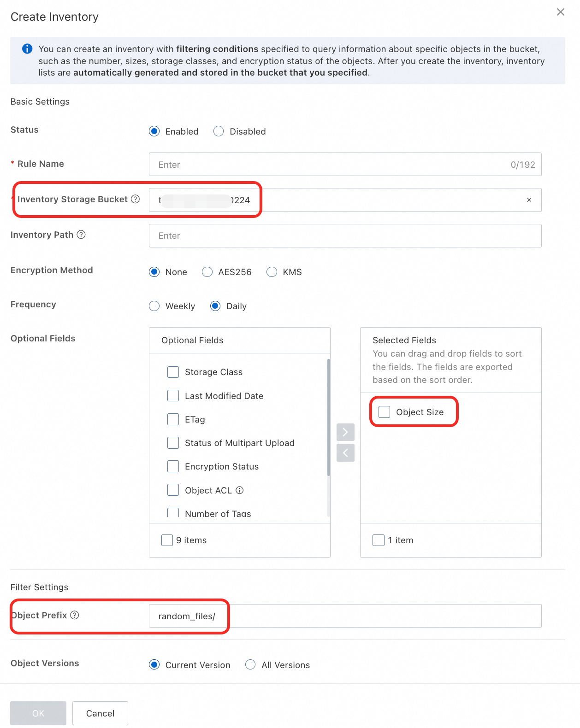Click the Cancel button
Viewport: 580px width, 728px height.
(x=100, y=713)
